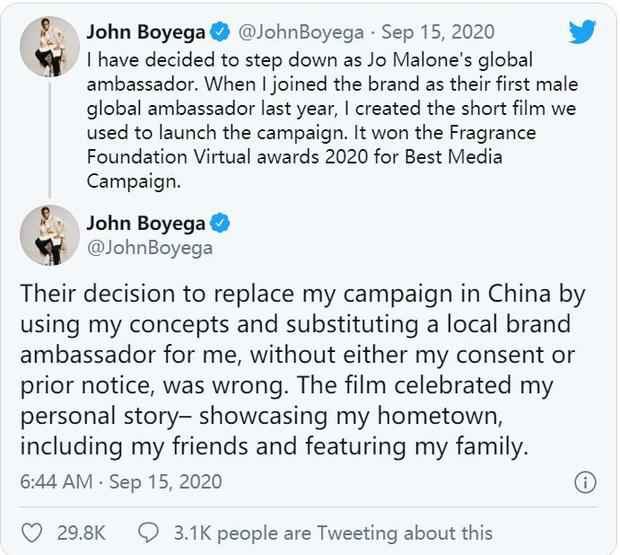The image size is (620, 555).
Task: Click the tweet text about stepping down
Action: tap(332, 121)
